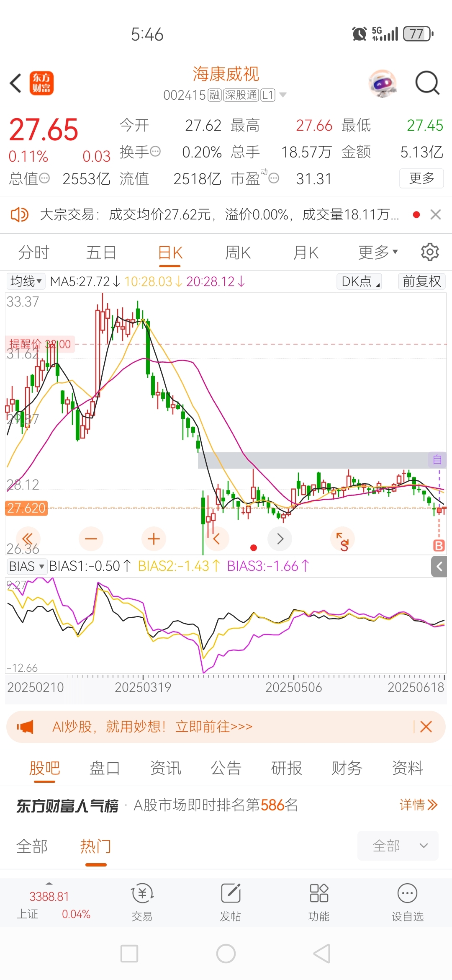Expand side panel via gray arrow tab

point(439,567)
